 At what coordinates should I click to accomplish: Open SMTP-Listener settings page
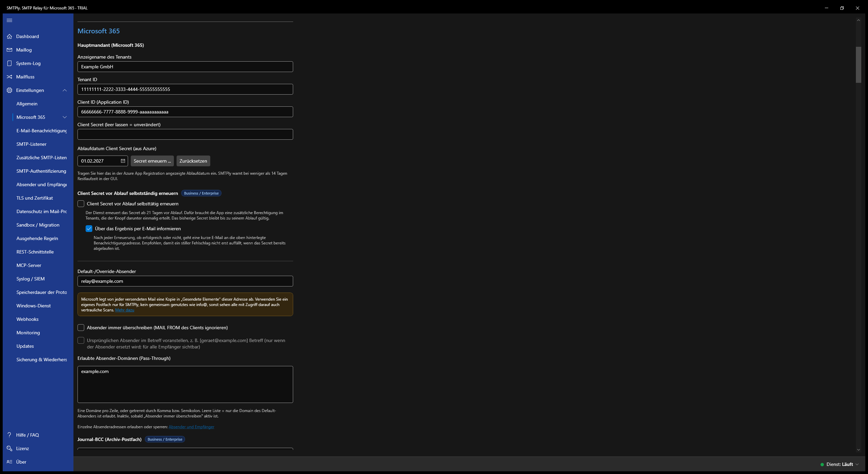pos(31,144)
